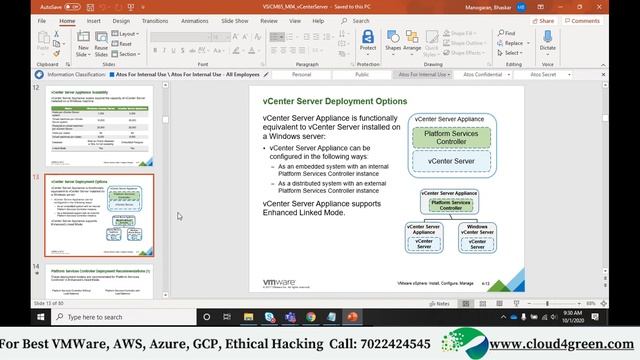
Task: Click the Fit slide to window icon
Action: tap(603, 304)
